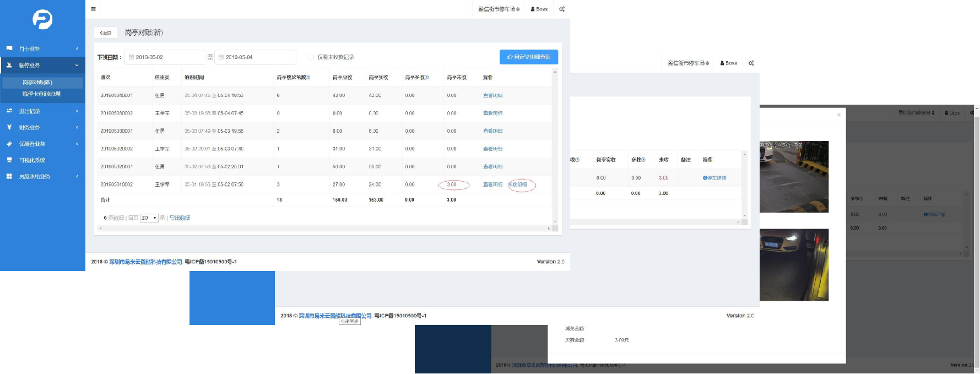Enable the 仅看未收款记录 checkbox
The image size is (980, 374).
(311, 57)
